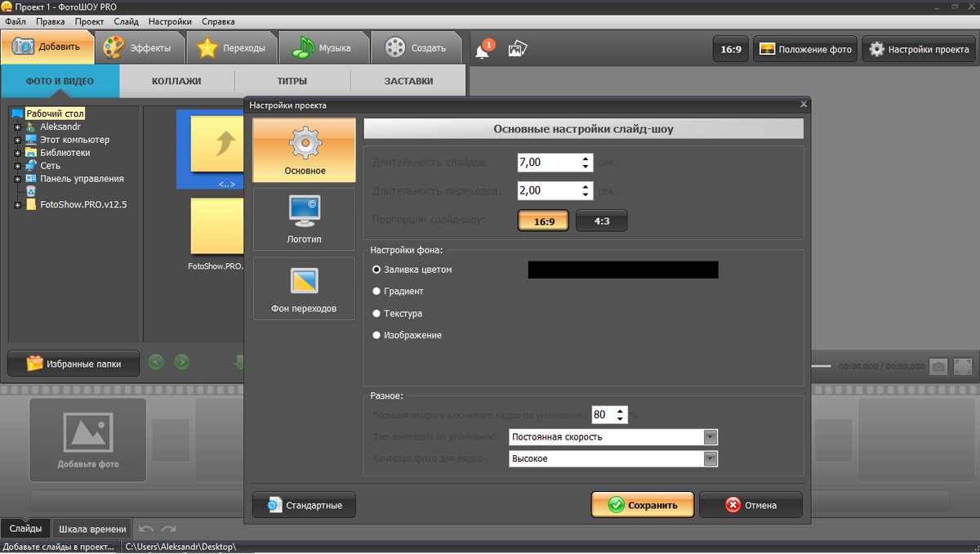The image size is (980, 554).
Task: Switch to the Шкала времени view
Action: pos(92,529)
